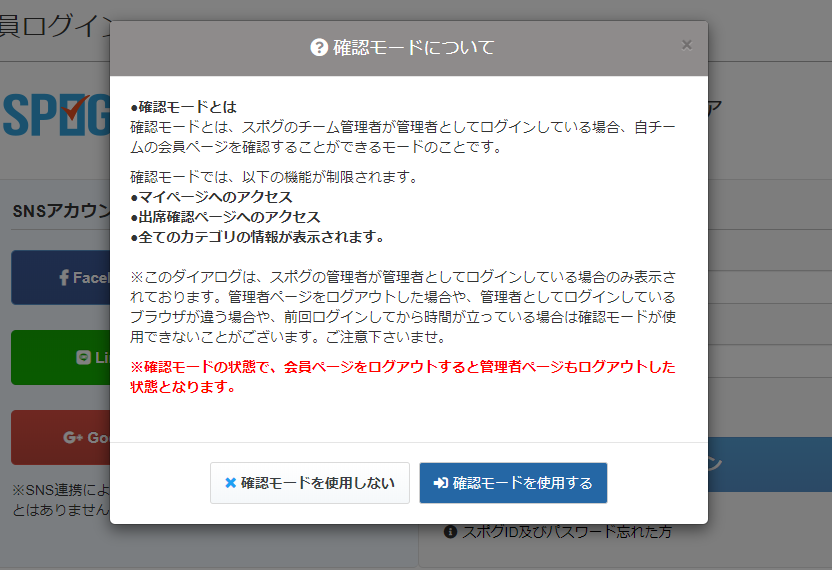The height and width of the screenshot is (570, 832).
Task: Click the マイページへのアクセス bullet
Action: (x=211, y=197)
